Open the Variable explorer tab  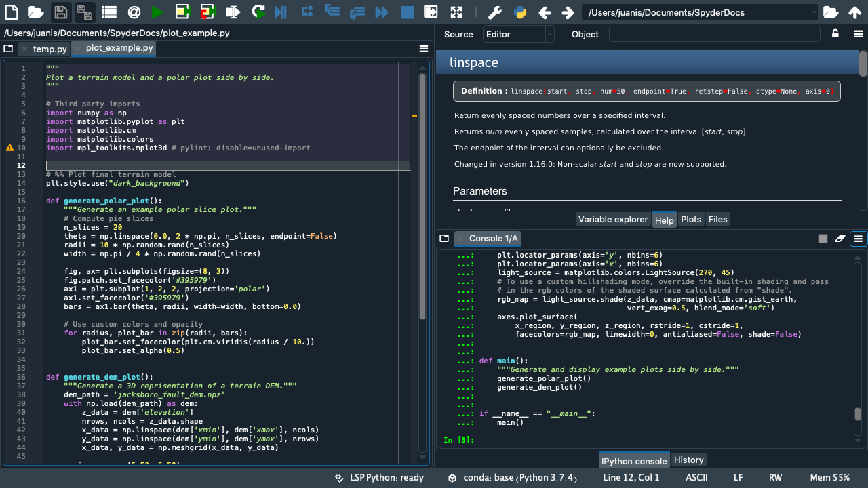click(x=613, y=219)
